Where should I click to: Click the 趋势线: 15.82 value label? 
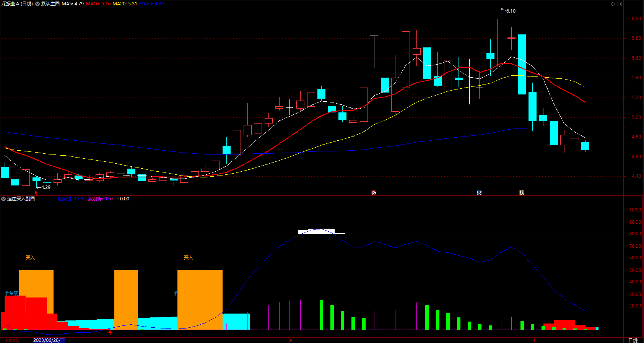(x=72, y=199)
